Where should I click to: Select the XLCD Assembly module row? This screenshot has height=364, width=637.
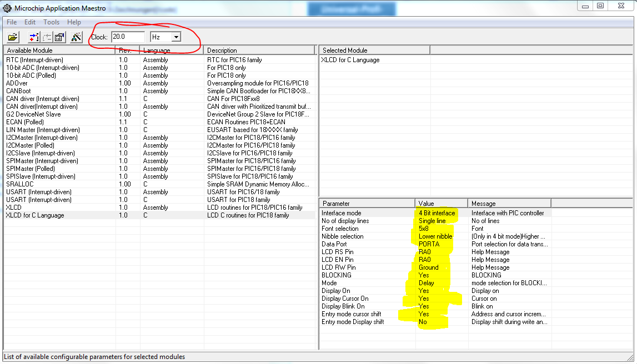tap(159, 208)
